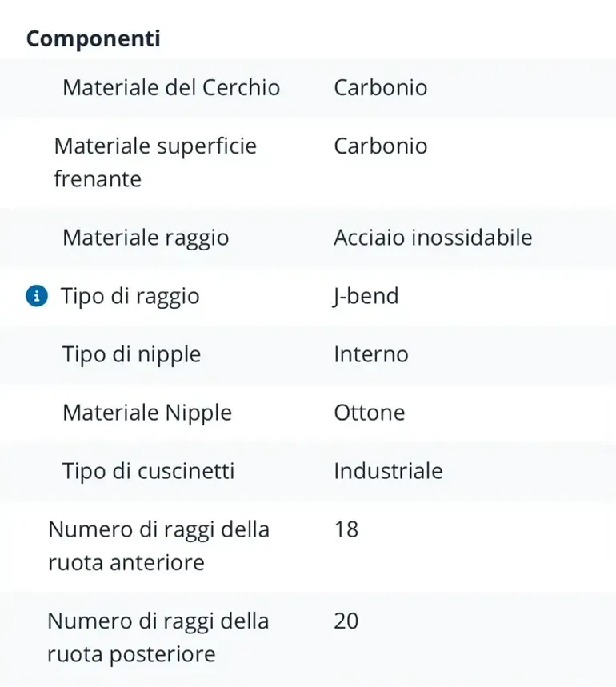Select the value 20 for ruota posteriore

point(346,621)
